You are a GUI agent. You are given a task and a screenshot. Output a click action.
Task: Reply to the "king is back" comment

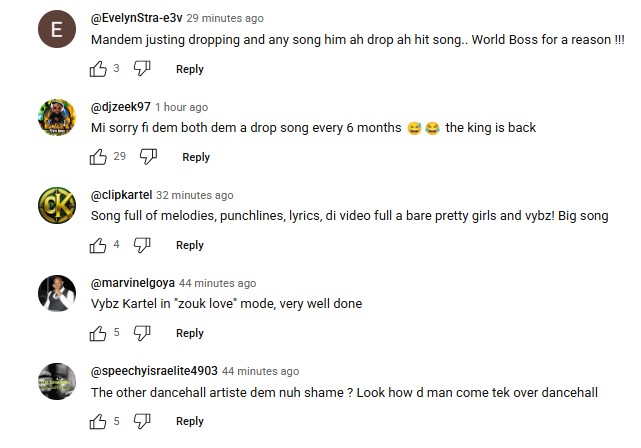tap(196, 157)
